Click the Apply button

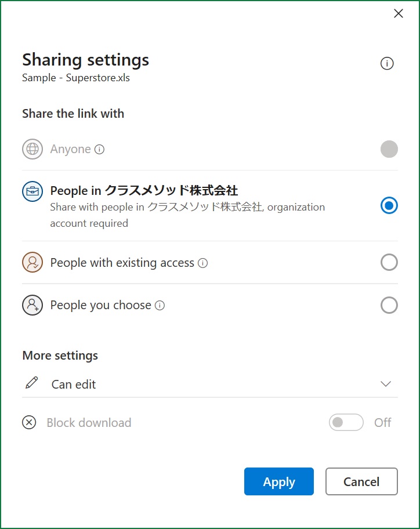[279, 481]
